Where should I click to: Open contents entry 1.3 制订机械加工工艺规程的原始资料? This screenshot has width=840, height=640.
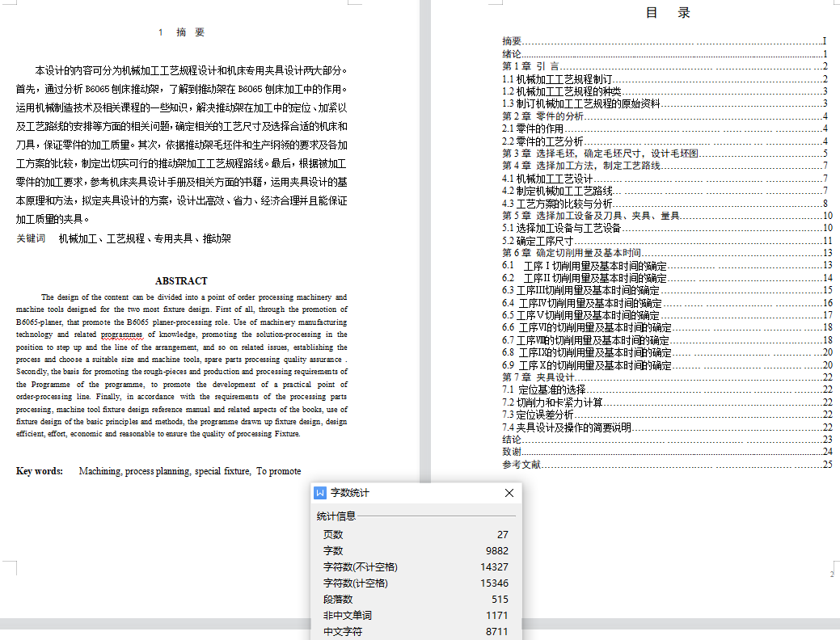click(665, 103)
